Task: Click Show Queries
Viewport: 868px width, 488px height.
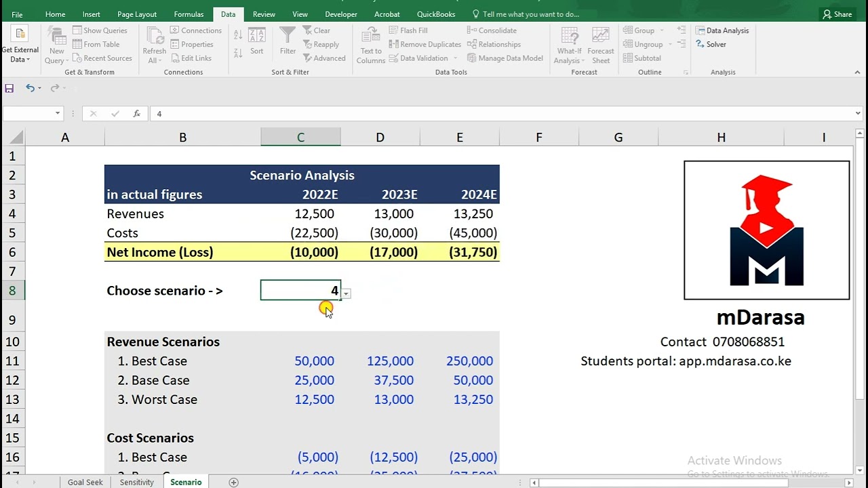Action: 100,30
